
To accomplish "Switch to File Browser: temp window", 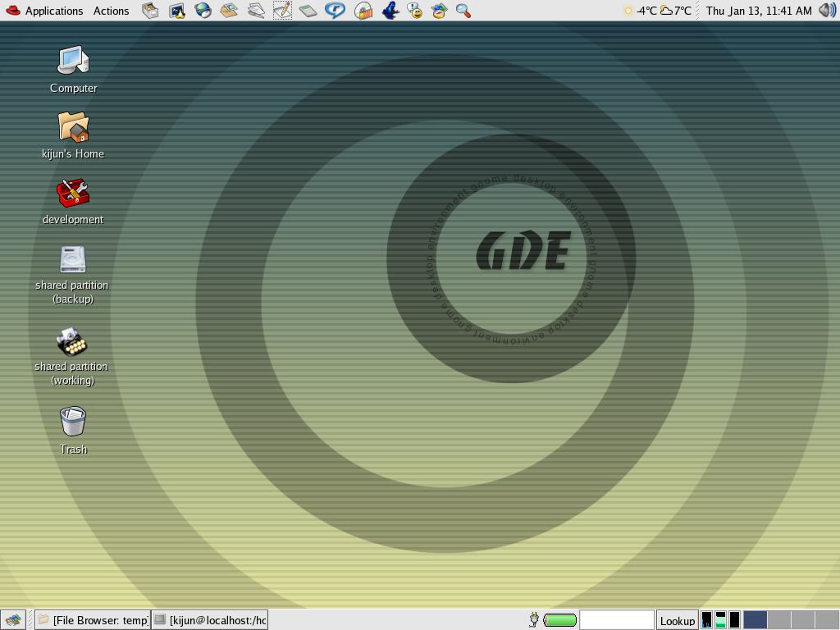I will pyautogui.click(x=93, y=620).
